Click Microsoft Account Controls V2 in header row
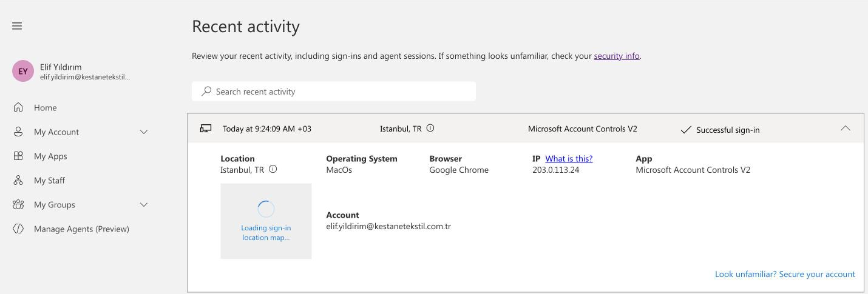This screenshot has height=294, width=868. pos(583,129)
